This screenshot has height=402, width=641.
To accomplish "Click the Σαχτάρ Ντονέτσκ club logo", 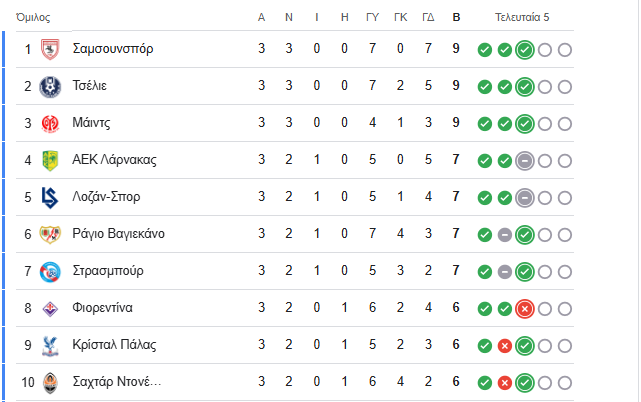I will point(50,383).
